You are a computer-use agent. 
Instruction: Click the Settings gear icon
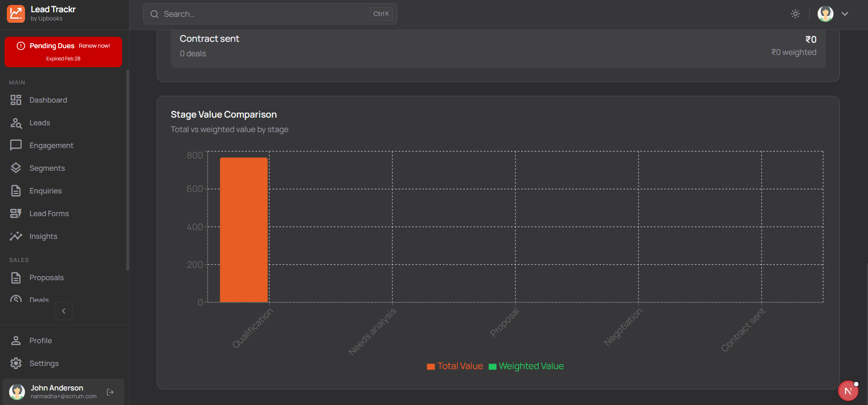(x=16, y=363)
